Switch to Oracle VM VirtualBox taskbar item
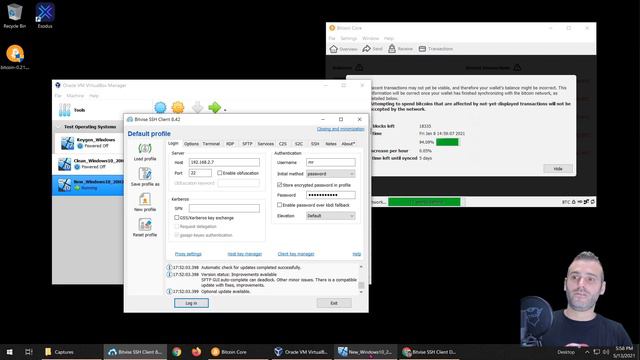 301,352
